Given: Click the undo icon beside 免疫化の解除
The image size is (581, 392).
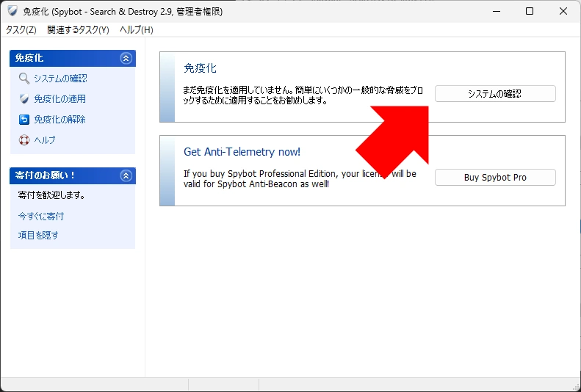Looking at the screenshot, I should tap(24, 120).
